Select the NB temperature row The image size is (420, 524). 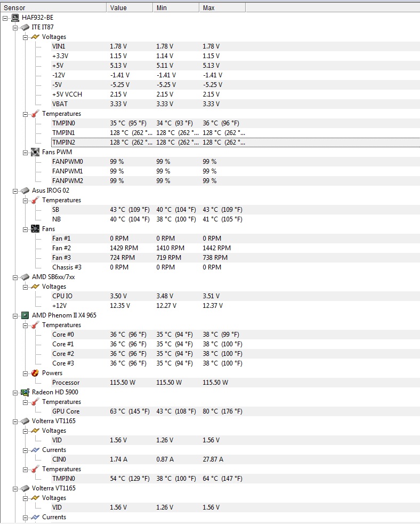point(236,219)
